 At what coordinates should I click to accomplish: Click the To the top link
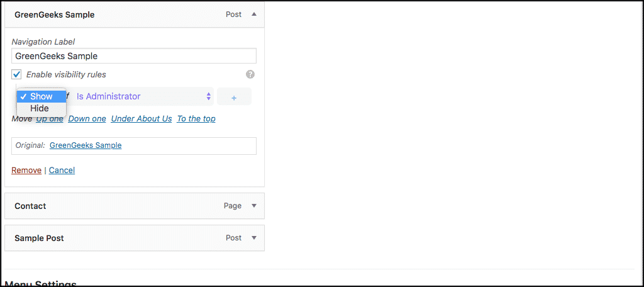(196, 119)
